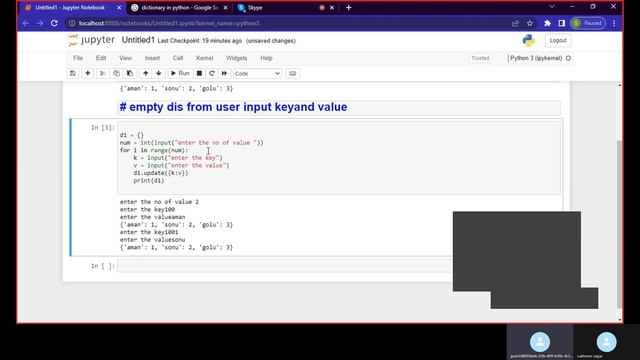The image size is (640, 360).
Task: Close the Google search tab
Action: click(x=225, y=8)
